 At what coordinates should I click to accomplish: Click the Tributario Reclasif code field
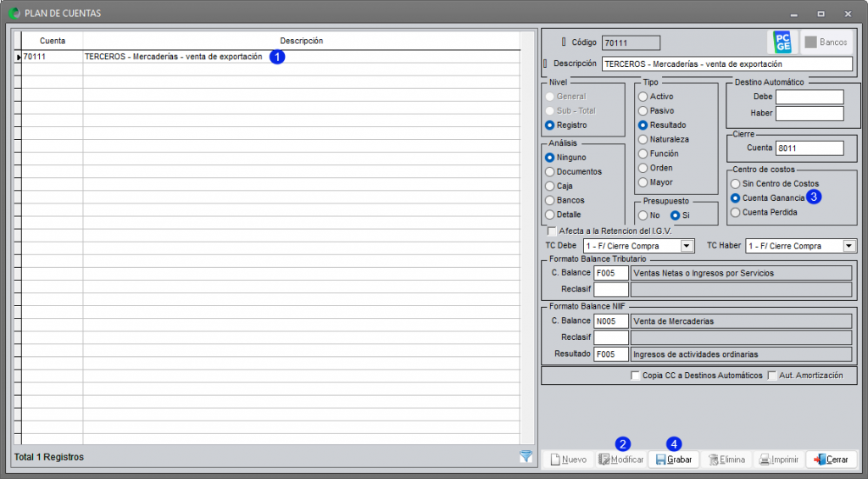(611, 289)
